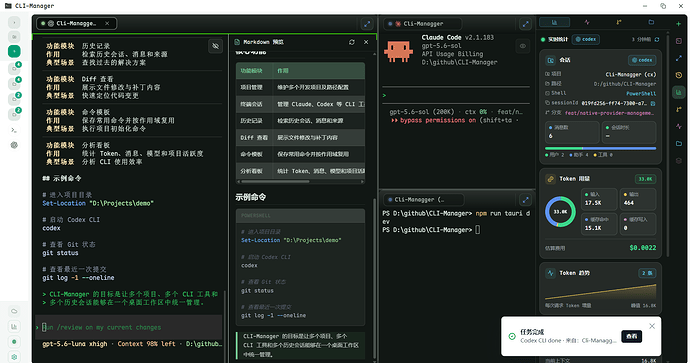Click the Token trend pulse icon
The image size is (690, 363).
(551, 273)
